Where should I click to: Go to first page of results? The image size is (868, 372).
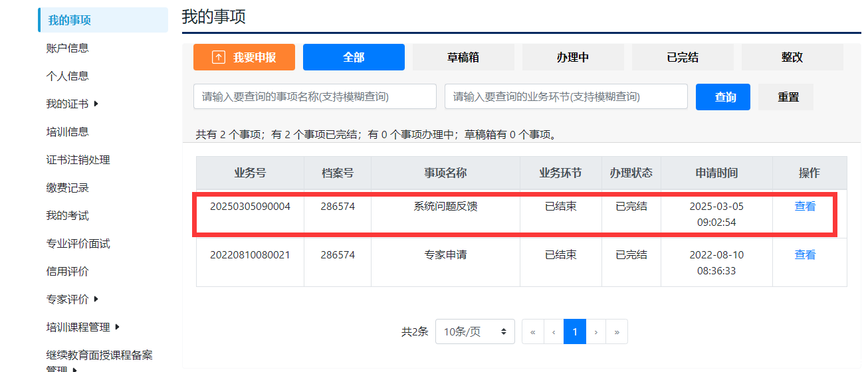(532, 331)
